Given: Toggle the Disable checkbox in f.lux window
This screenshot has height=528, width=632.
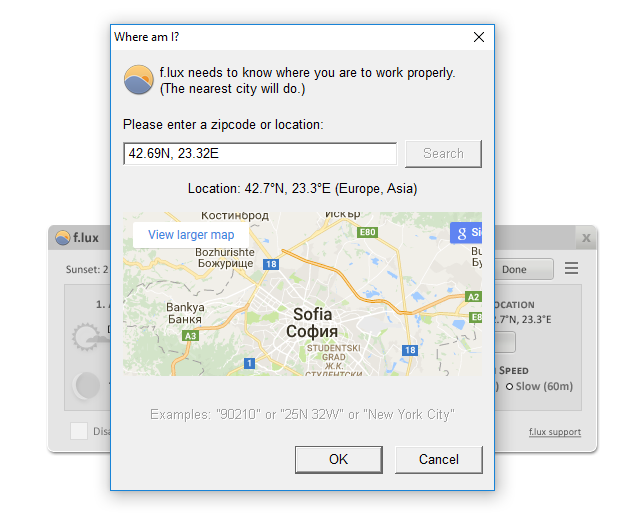Looking at the screenshot, I should pyautogui.click(x=79, y=431).
